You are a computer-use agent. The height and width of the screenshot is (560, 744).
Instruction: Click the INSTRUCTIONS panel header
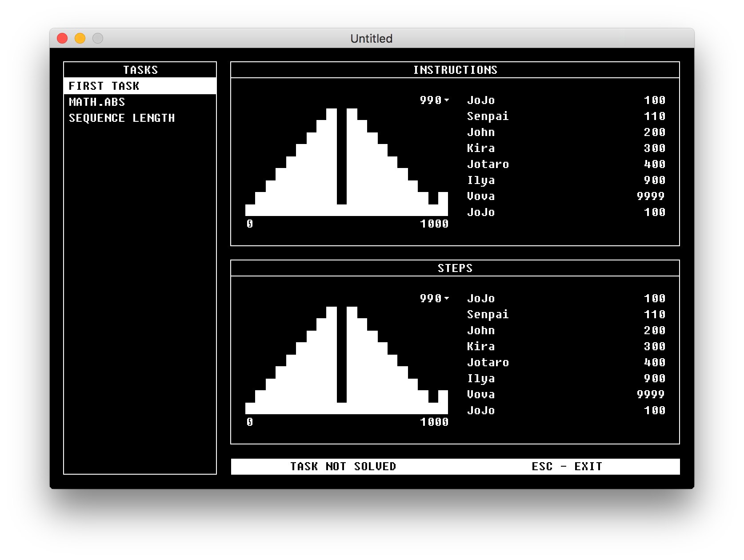455,70
